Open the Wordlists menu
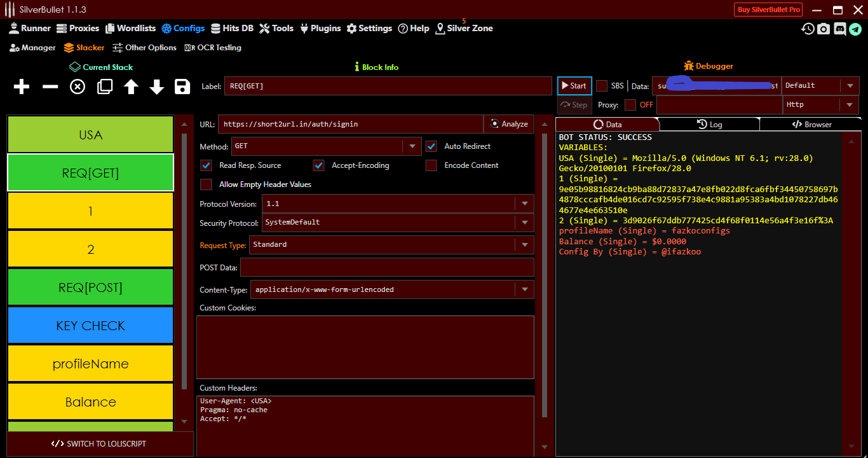Viewport: 868px width, 458px height. pyautogui.click(x=130, y=28)
